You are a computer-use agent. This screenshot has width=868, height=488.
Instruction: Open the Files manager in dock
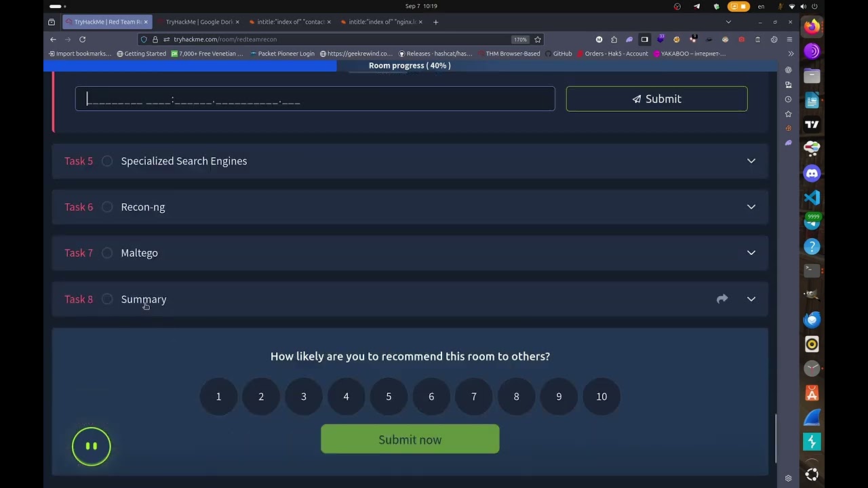click(812, 76)
